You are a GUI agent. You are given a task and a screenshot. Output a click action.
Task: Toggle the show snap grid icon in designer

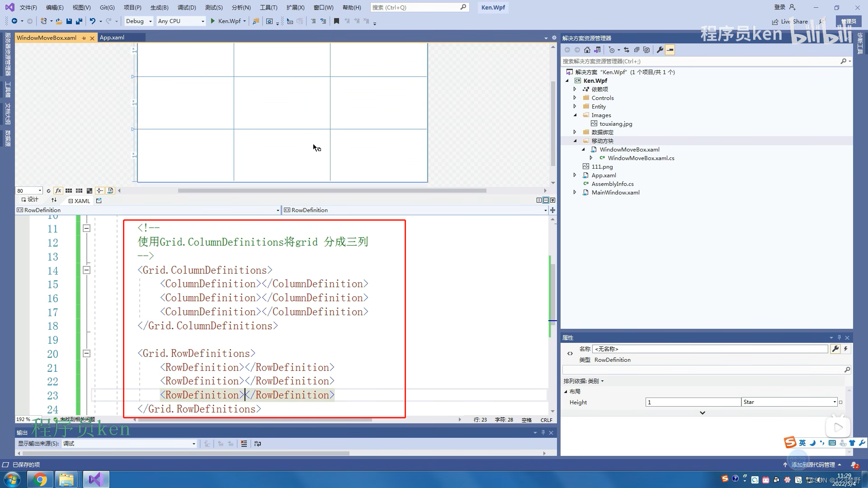tap(69, 191)
